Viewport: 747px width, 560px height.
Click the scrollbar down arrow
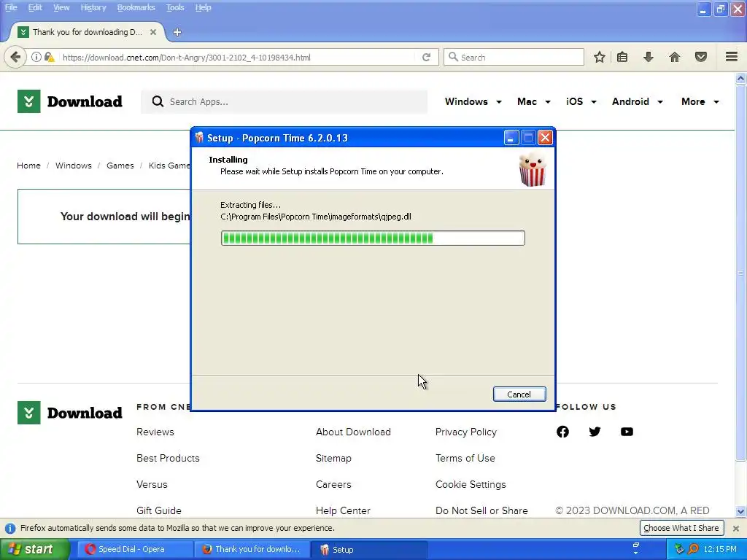pyautogui.click(x=740, y=511)
